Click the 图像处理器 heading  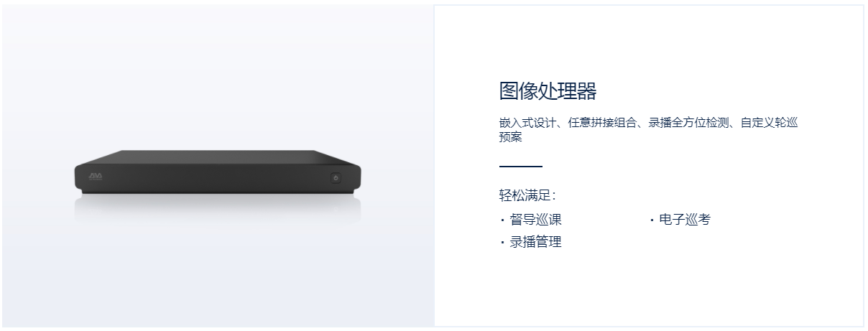tap(548, 91)
